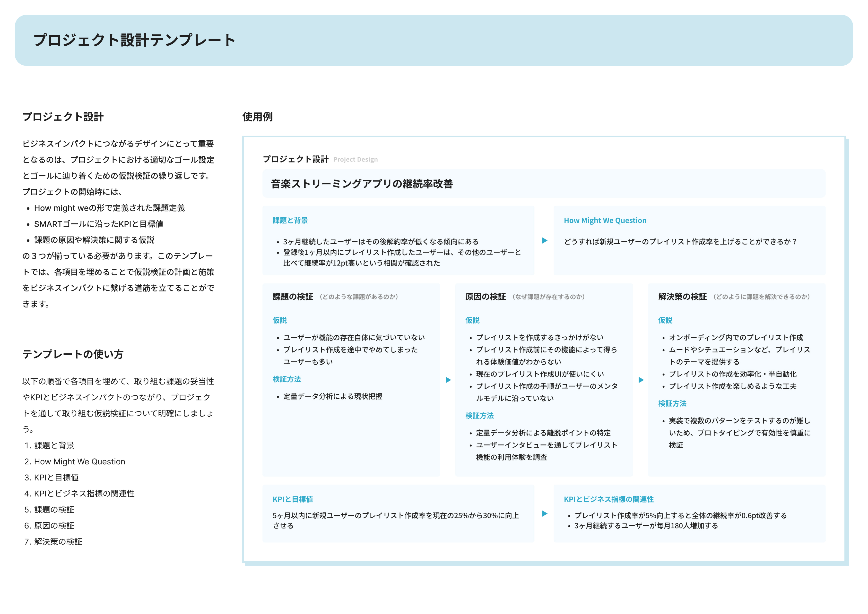The height and width of the screenshot is (614, 868).
Task: Click 検証方法 label under 原因の検証
Action: pyautogui.click(x=479, y=416)
